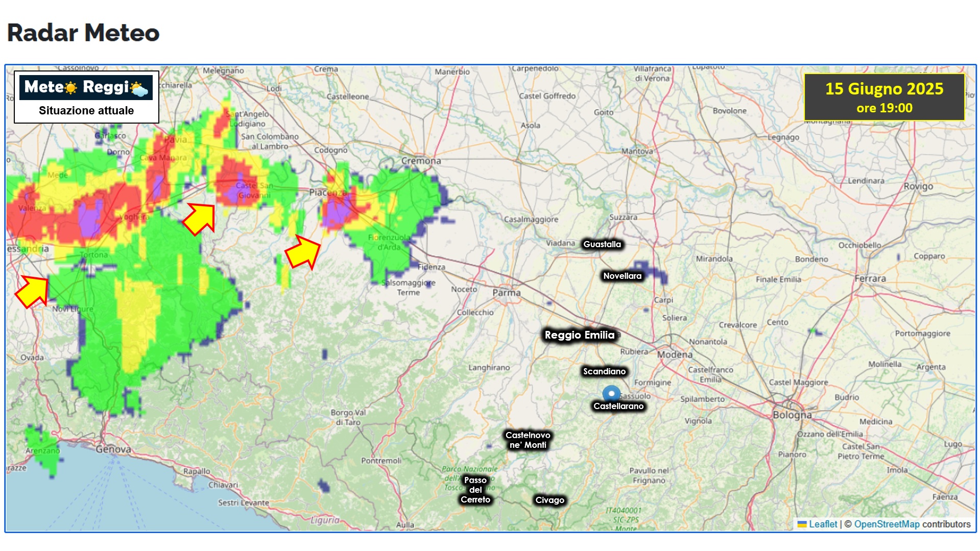Select the Novellara town label

click(622, 276)
